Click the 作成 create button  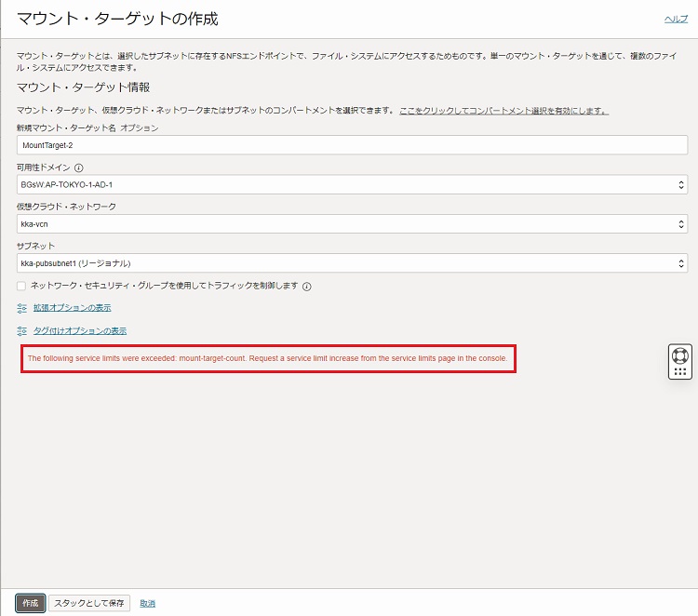tap(31, 603)
